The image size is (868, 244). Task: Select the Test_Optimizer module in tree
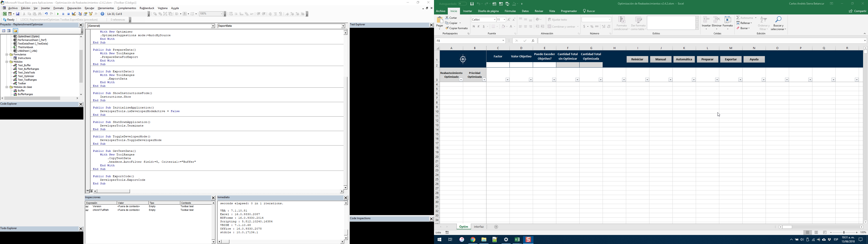coord(26,76)
